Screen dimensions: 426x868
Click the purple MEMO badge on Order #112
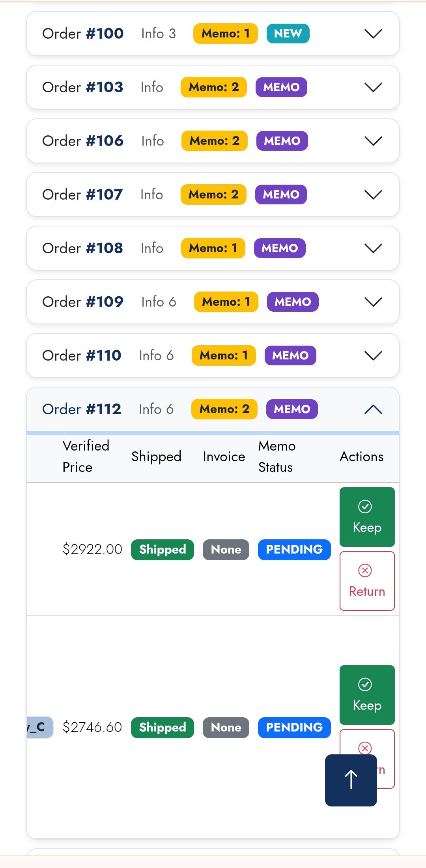point(292,409)
